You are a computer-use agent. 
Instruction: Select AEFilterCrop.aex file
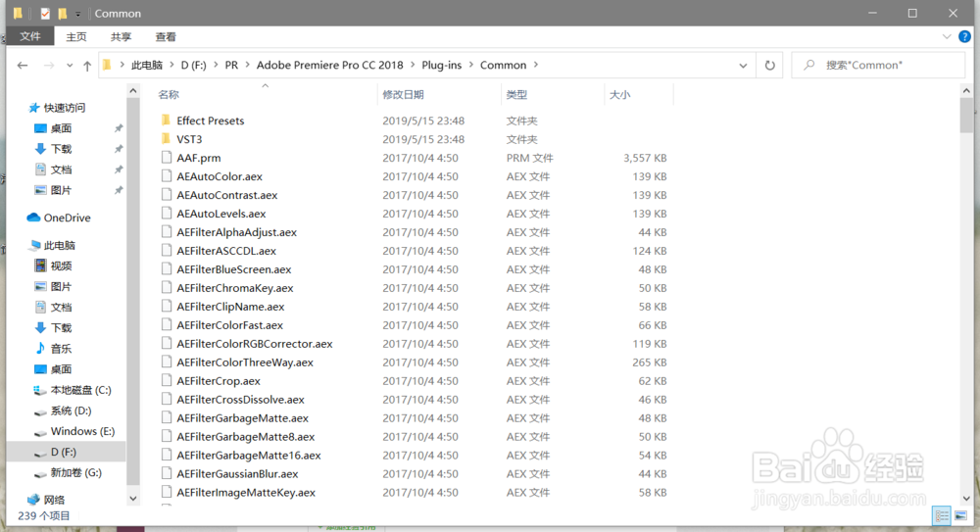click(219, 381)
